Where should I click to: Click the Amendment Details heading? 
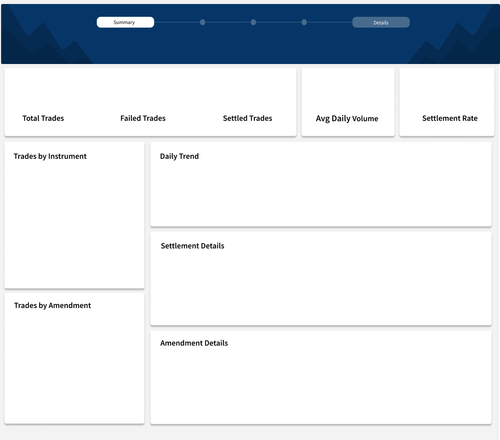194,343
